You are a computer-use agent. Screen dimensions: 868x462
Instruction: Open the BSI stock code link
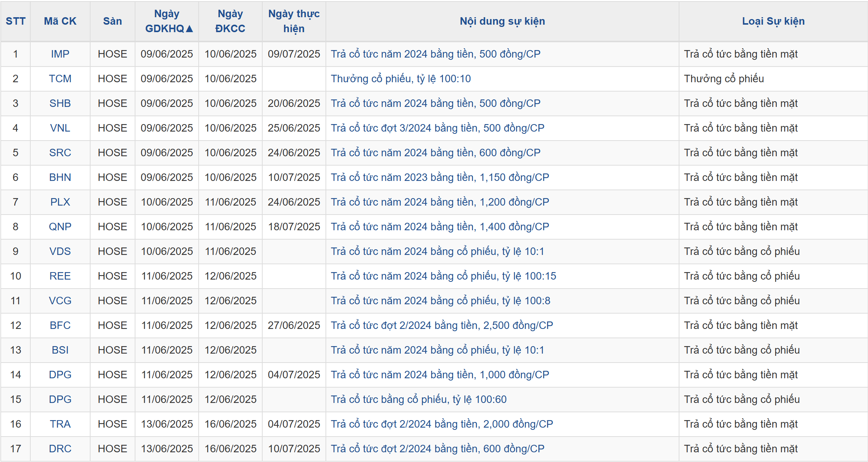coord(60,350)
